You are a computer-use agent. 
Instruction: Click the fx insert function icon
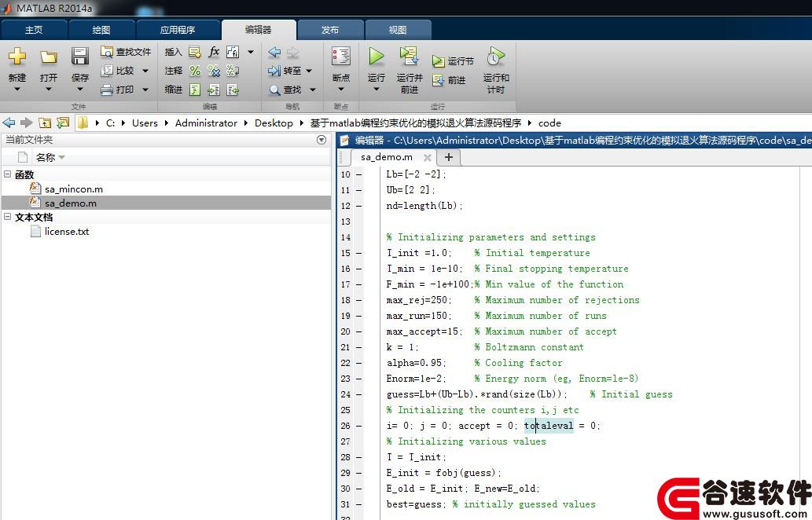pyautogui.click(x=213, y=52)
